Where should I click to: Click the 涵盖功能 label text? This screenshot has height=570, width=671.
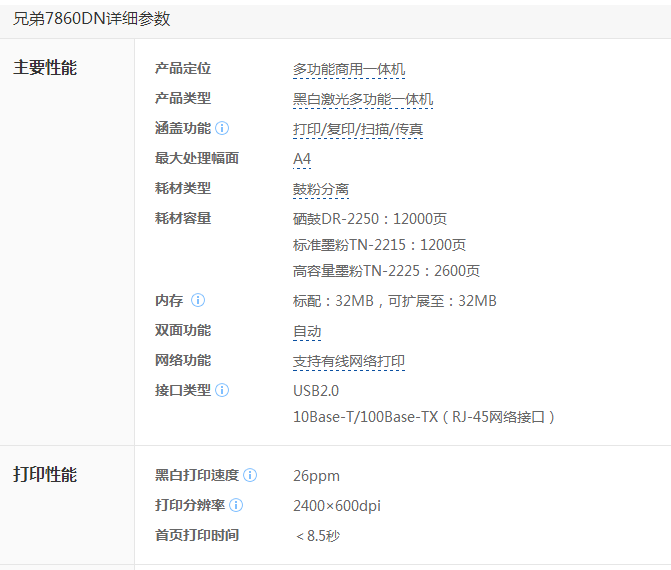click(183, 128)
